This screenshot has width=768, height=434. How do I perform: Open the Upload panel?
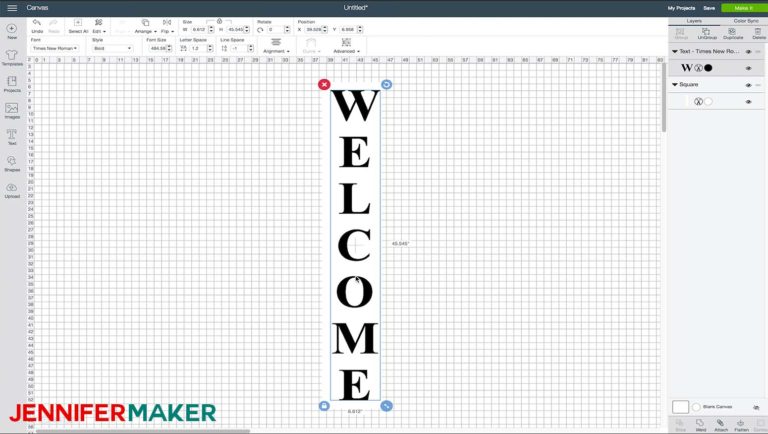12,191
